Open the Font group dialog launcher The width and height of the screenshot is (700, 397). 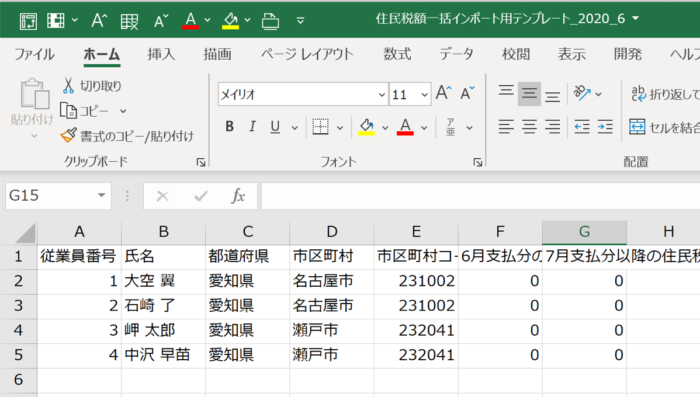click(x=478, y=163)
